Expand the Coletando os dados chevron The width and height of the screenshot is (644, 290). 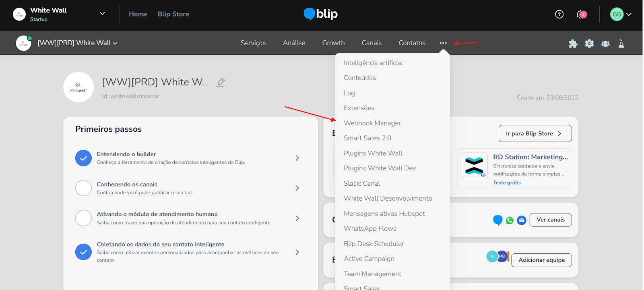(297, 252)
